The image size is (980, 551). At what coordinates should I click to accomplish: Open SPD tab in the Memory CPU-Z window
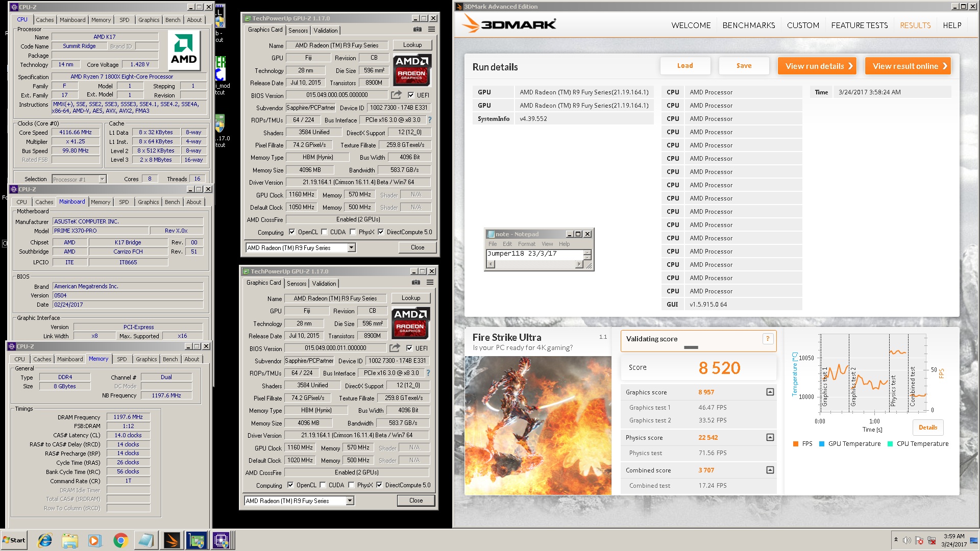[122, 359]
